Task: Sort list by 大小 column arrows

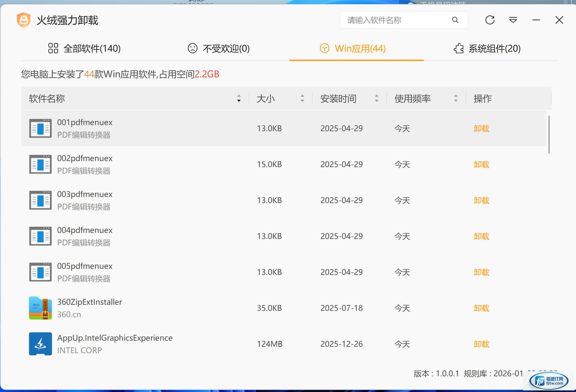Action: click(x=302, y=98)
